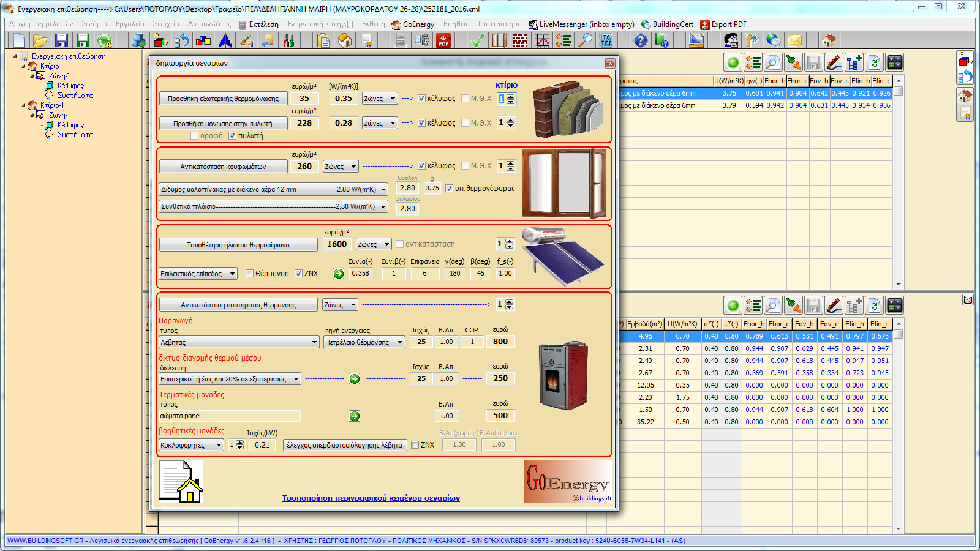980x551 pixels.
Task: Click the Τοποθέτηση ηλιακού θερμοσίφωνα button
Action: click(238, 245)
